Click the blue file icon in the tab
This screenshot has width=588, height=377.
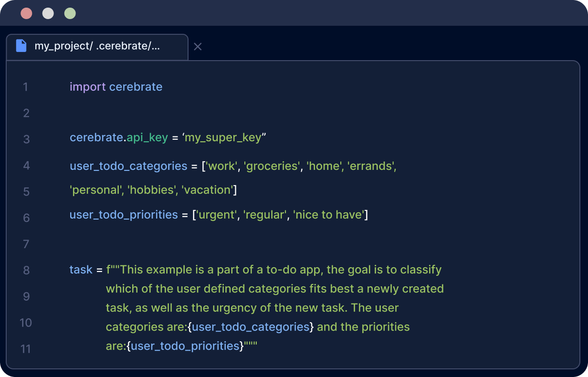point(21,46)
